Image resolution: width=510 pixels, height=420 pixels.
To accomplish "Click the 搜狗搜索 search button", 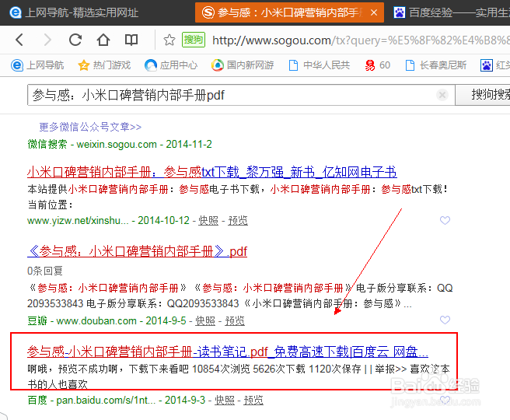I will pyautogui.click(x=483, y=95).
